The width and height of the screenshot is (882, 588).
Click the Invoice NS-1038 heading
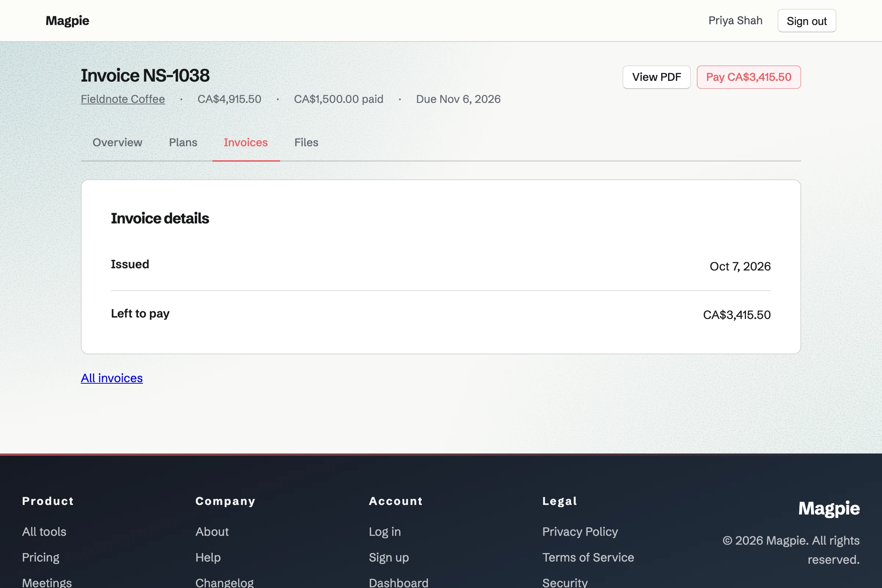pos(145,75)
